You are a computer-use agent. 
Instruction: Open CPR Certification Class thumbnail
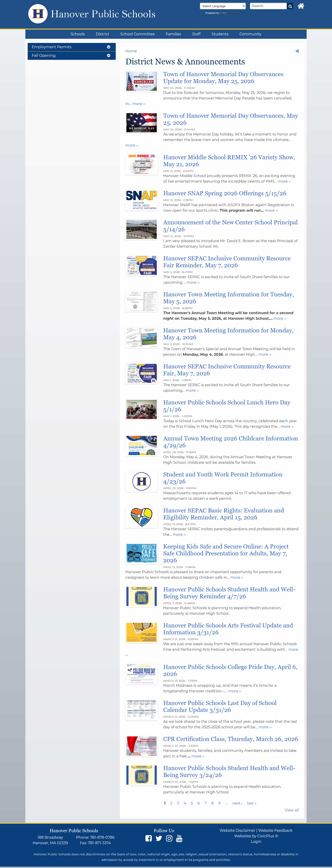142,746
